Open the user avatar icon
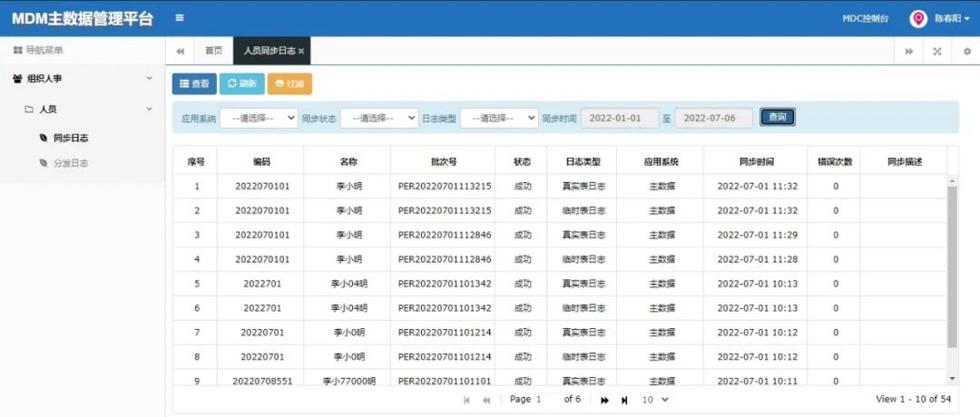 pyautogui.click(x=918, y=19)
